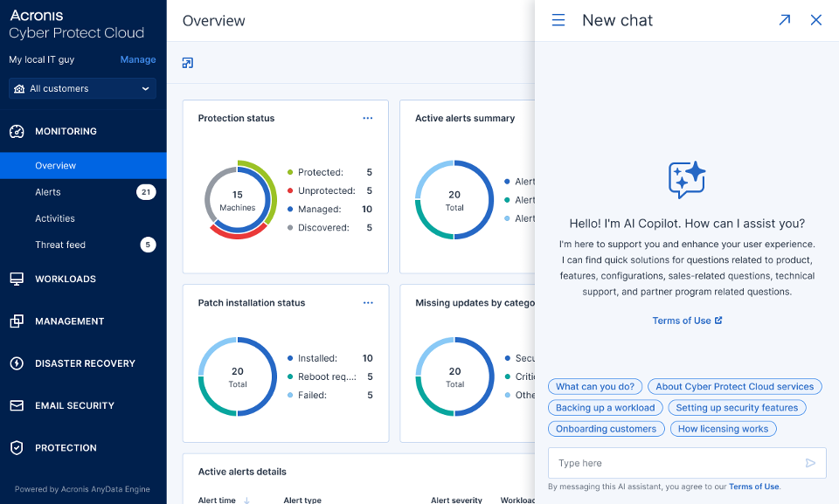Open the Protection section icon
The image size is (839, 504).
click(x=19, y=447)
